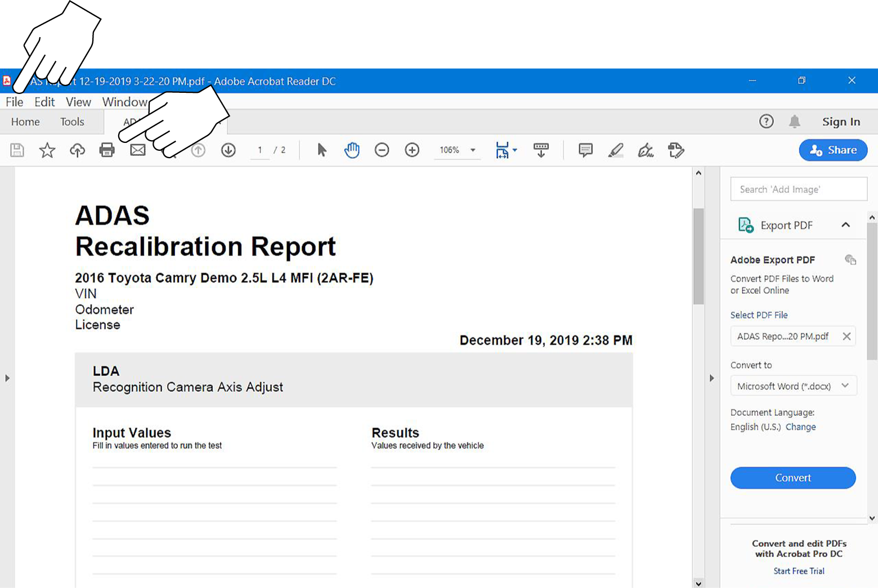Upload the PDF to Adobe cloud
Viewport: 878px width, 588px height.
click(77, 150)
